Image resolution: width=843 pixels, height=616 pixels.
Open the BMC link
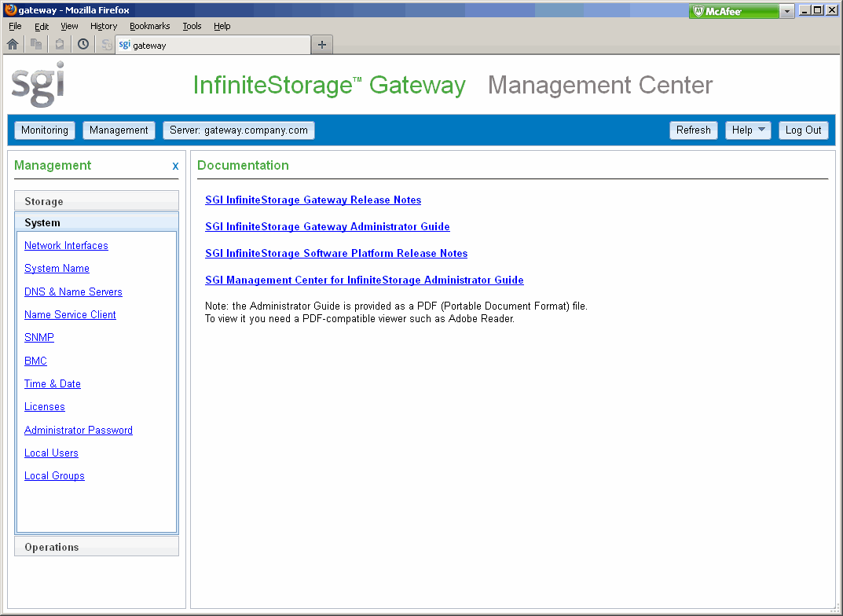pos(35,361)
